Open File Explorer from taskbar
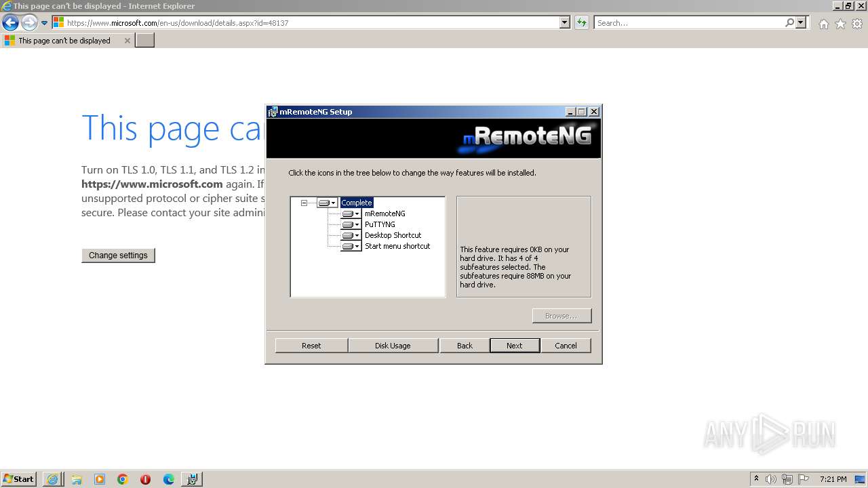This screenshot has height=488, width=868. coord(77,479)
